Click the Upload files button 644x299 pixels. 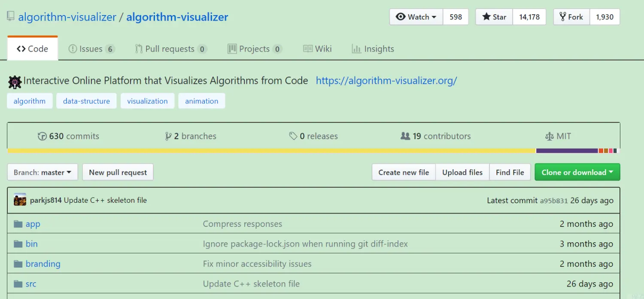point(462,172)
